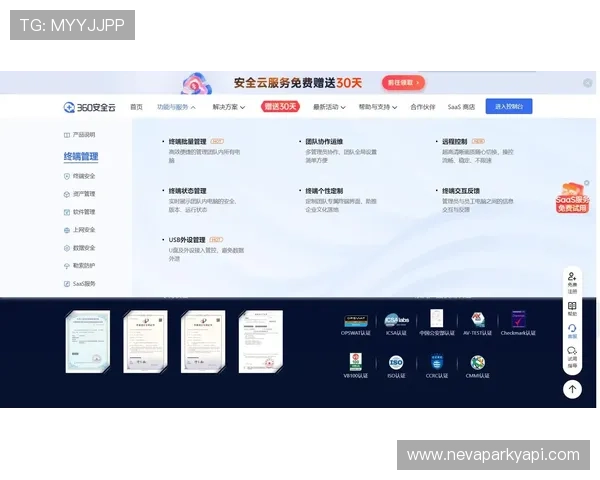This screenshot has width=600, height=480.
Task: Open the 终端交互反馈 feature link
Action: pyautogui.click(x=461, y=191)
